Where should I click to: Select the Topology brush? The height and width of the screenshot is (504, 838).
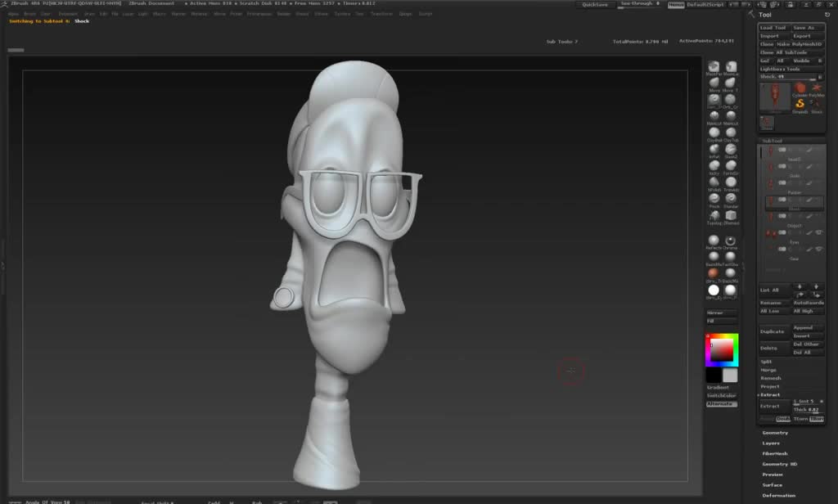pyautogui.click(x=714, y=215)
